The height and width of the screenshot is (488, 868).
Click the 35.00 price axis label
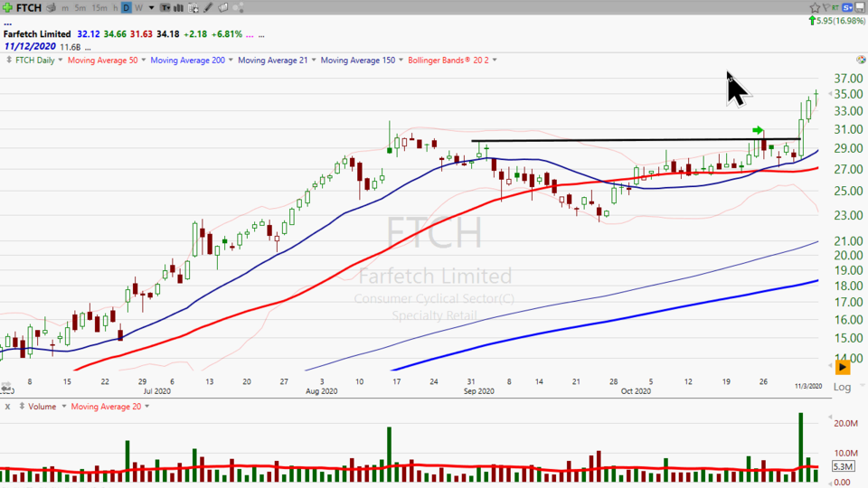(849, 94)
